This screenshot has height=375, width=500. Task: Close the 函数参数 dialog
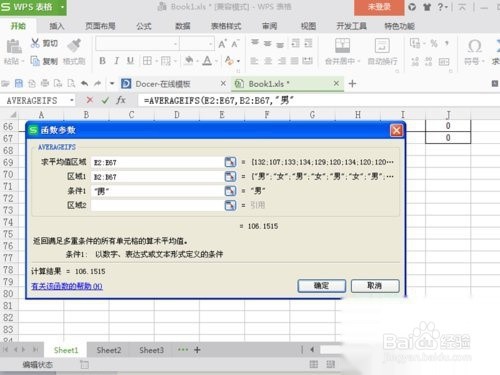click(396, 130)
